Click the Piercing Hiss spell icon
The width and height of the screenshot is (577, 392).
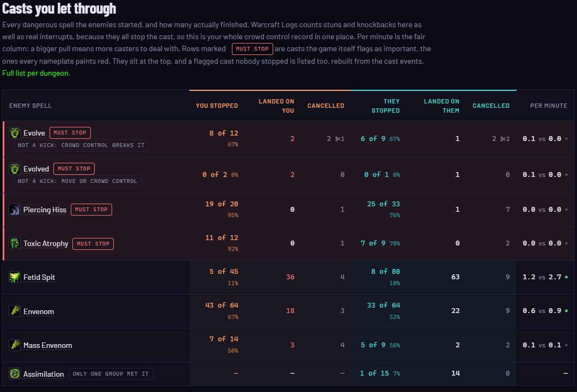pyautogui.click(x=15, y=210)
